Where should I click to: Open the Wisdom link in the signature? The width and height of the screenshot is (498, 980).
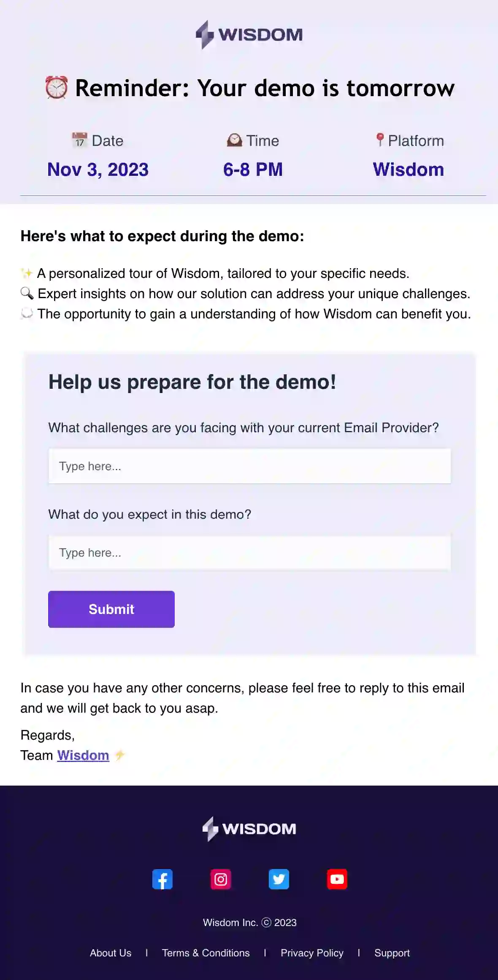coord(83,755)
